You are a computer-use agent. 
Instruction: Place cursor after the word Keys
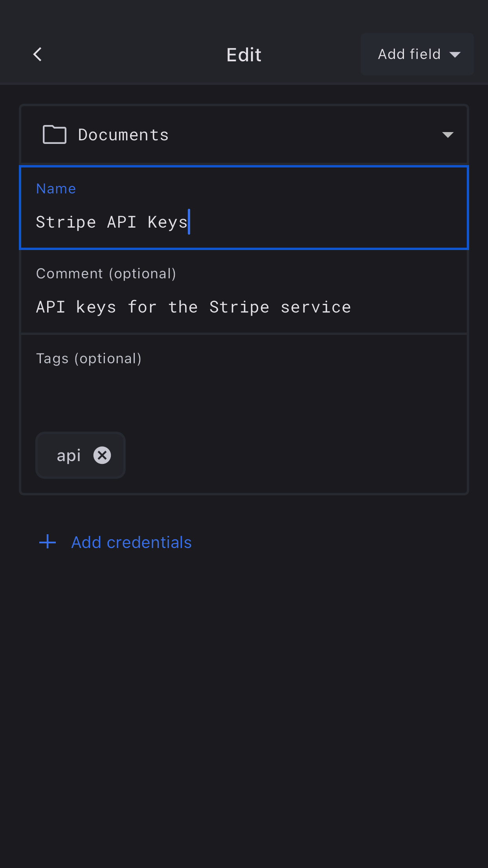[189, 223]
